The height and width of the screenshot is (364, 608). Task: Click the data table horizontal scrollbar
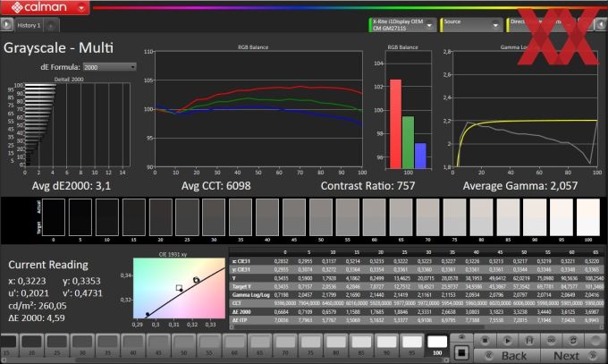click(x=417, y=327)
